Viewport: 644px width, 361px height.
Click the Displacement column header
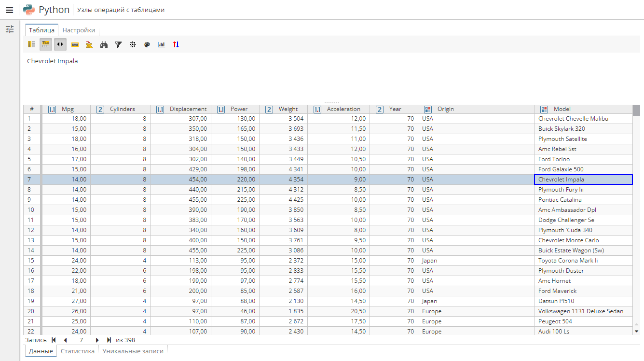click(180, 109)
